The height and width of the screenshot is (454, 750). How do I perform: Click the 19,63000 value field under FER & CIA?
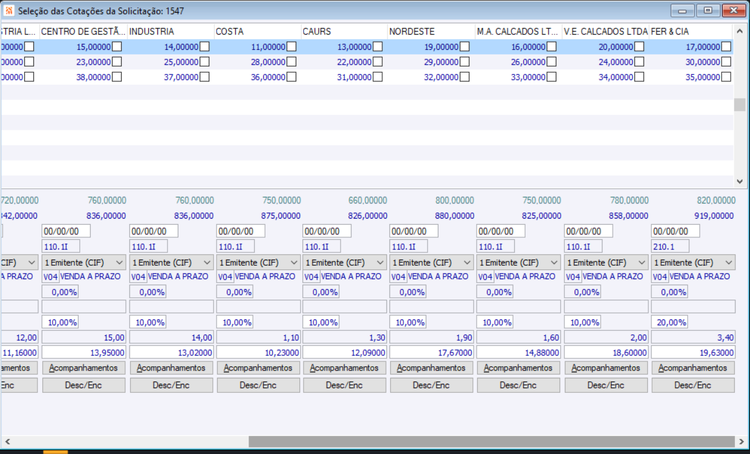click(x=693, y=353)
